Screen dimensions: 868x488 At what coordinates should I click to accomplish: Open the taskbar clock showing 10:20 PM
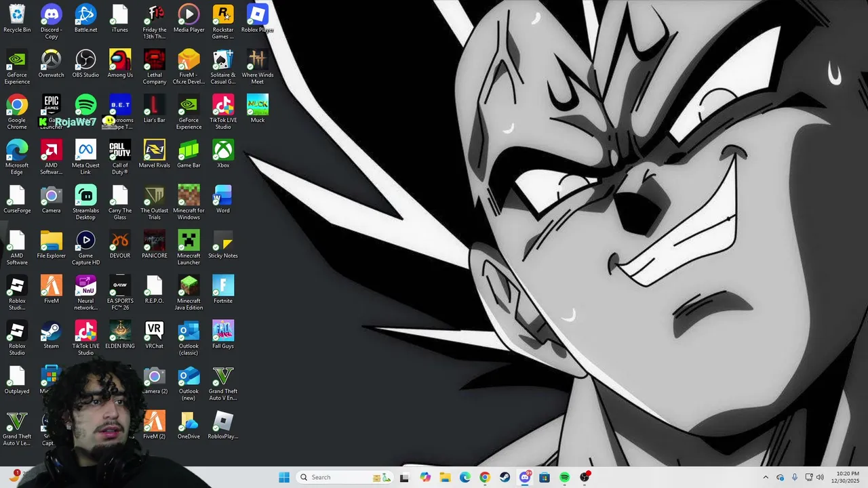(848, 477)
